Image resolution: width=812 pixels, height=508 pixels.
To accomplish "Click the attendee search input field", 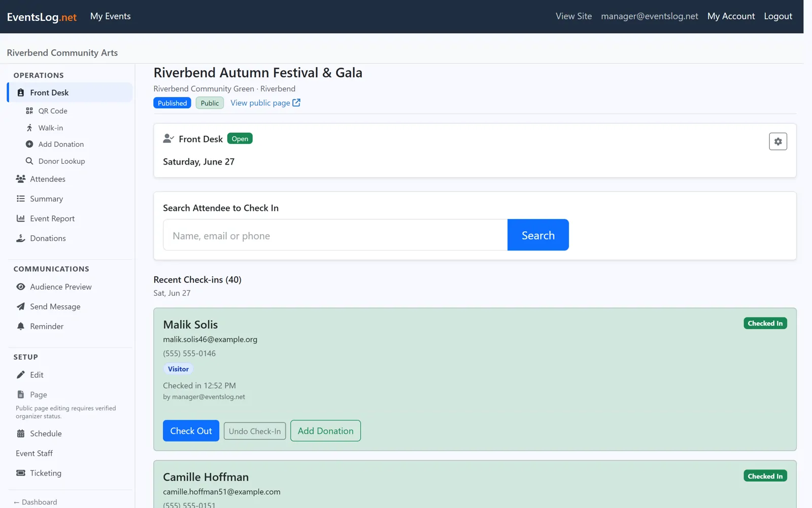I will (x=335, y=235).
